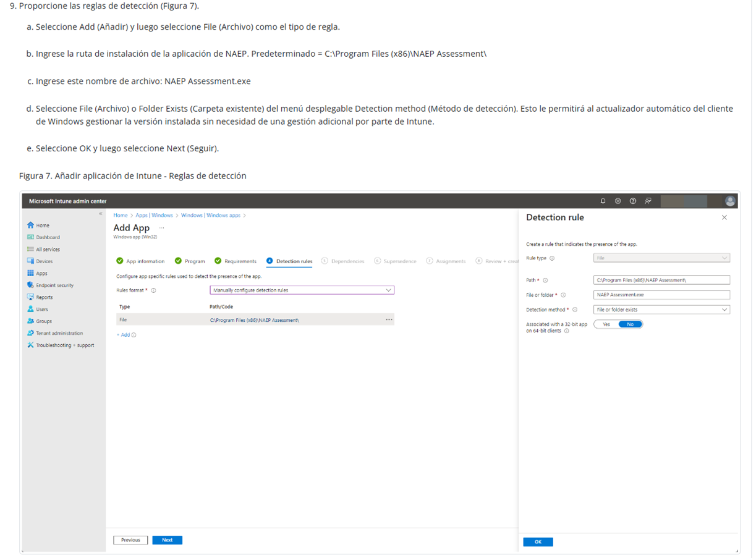Click the Path input field

[661, 281]
